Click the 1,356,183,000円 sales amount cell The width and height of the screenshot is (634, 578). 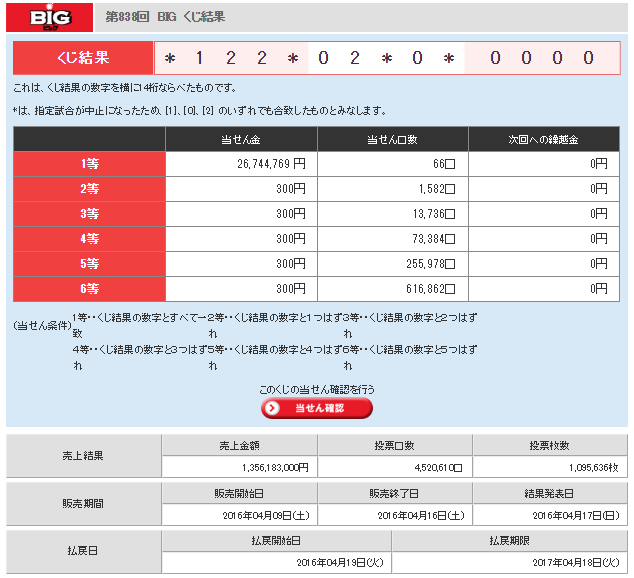pyautogui.click(x=239, y=467)
